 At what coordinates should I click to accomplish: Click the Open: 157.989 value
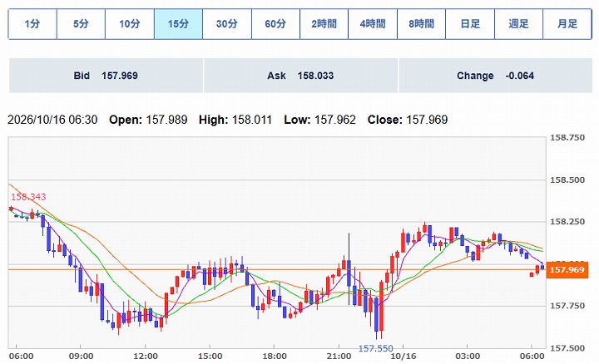tap(148, 120)
